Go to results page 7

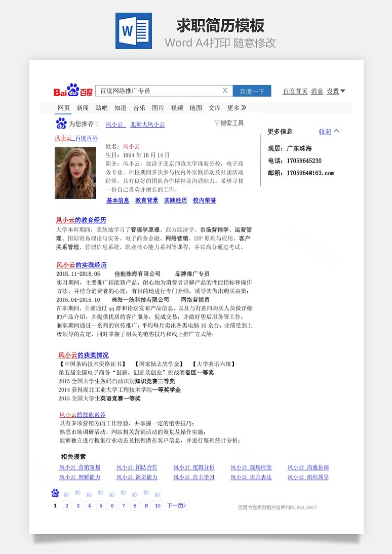pyautogui.click(x=124, y=505)
